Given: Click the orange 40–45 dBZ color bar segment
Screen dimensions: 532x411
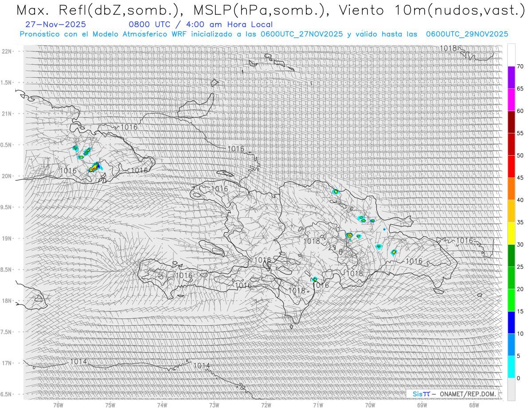Looking at the screenshot, I should 511,188.
